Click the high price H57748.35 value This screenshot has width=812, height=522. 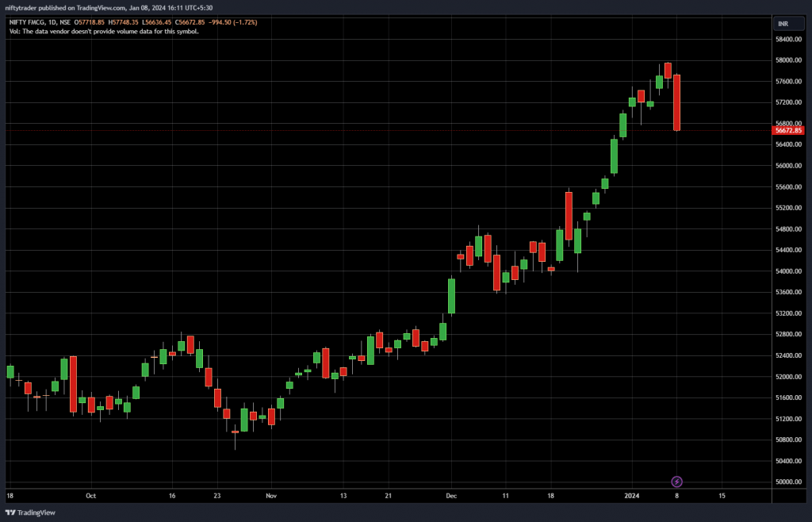123,22
